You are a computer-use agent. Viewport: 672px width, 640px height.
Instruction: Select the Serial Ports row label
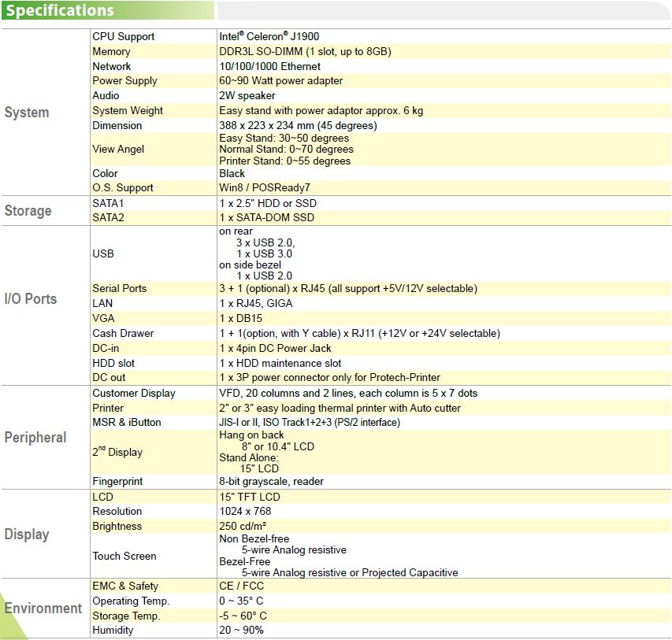120,288
